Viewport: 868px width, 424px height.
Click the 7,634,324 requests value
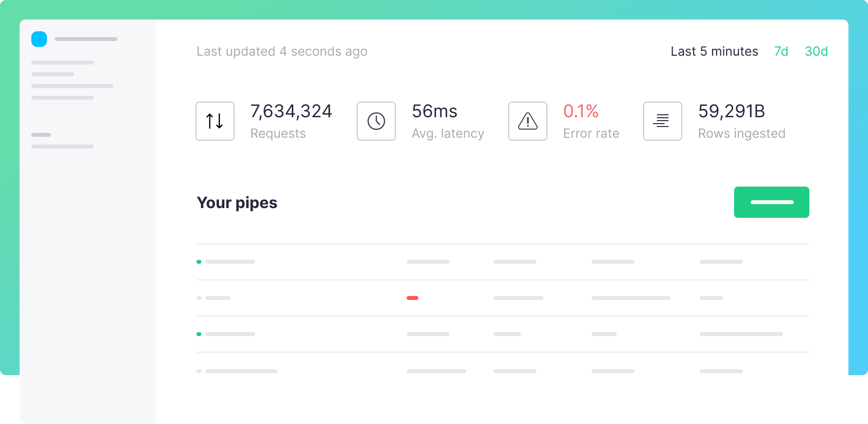pos(291,111)
